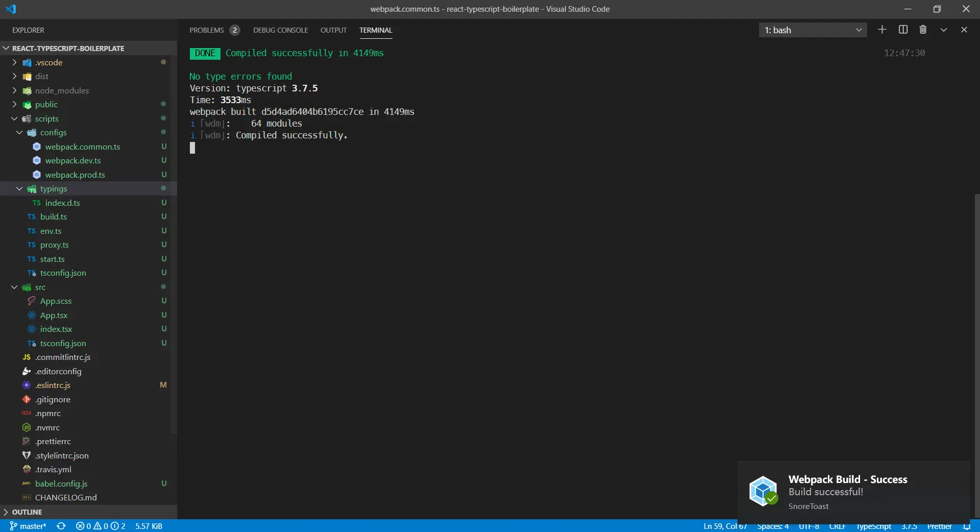Collapse the panel using the down chevron
Viewport: 980px width, 532px height.
click(x=944, y=30)
